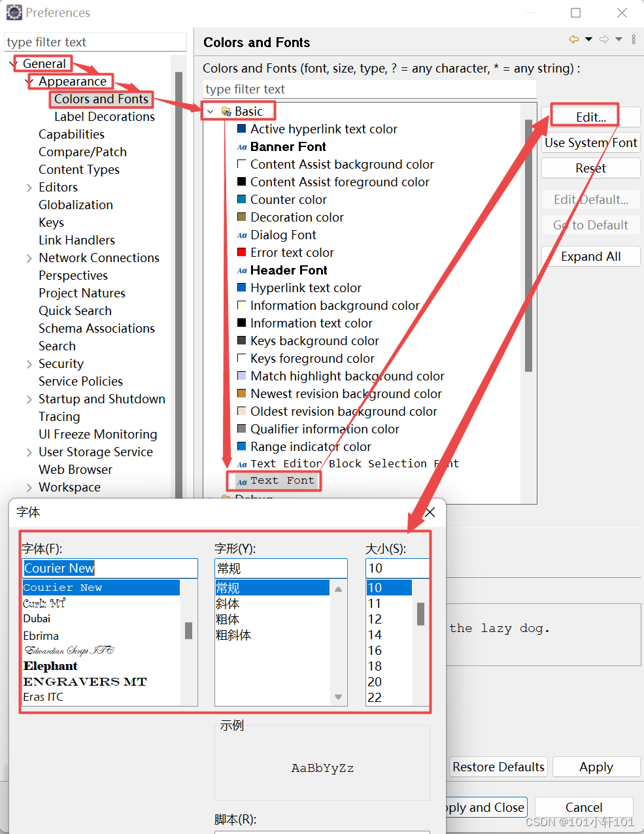Choose size 14 in size list
644x834 pixels.
375,635
